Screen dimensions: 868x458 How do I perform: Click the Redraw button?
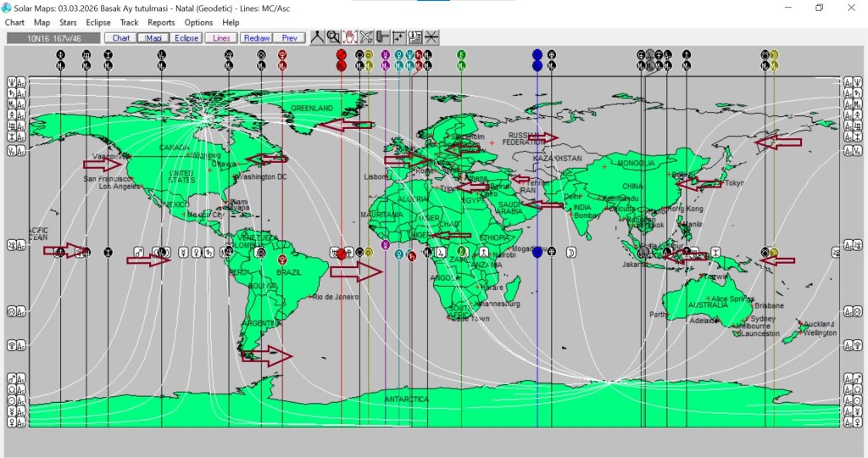pos(255,38)
